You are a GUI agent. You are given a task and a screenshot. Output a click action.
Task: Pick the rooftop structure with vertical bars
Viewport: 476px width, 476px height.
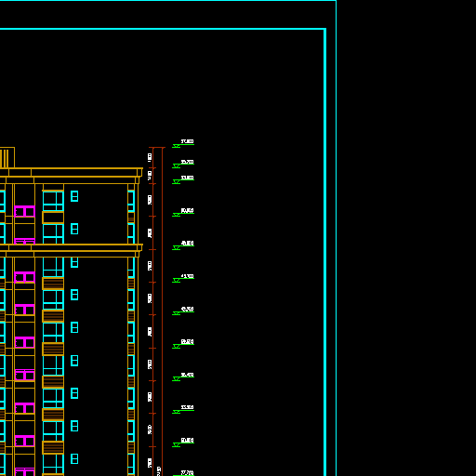7,157
